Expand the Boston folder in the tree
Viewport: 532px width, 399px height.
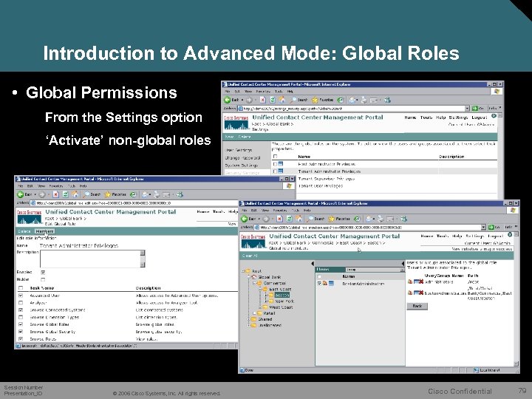coord(266,295)
